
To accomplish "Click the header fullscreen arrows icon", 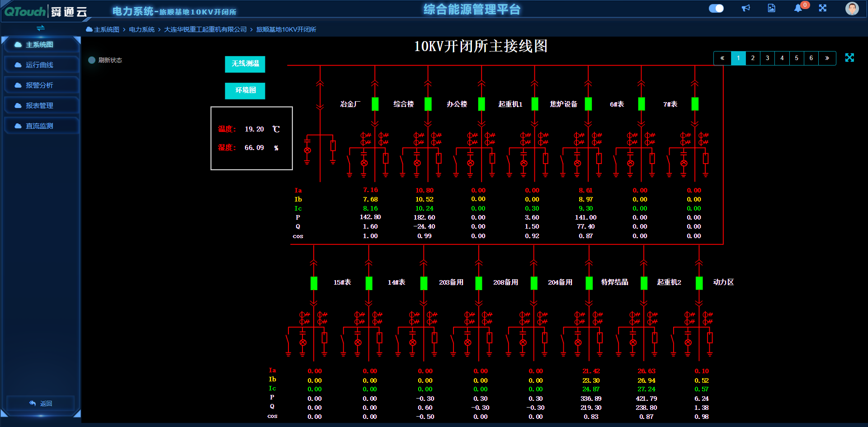I will (x=823, y=8).
